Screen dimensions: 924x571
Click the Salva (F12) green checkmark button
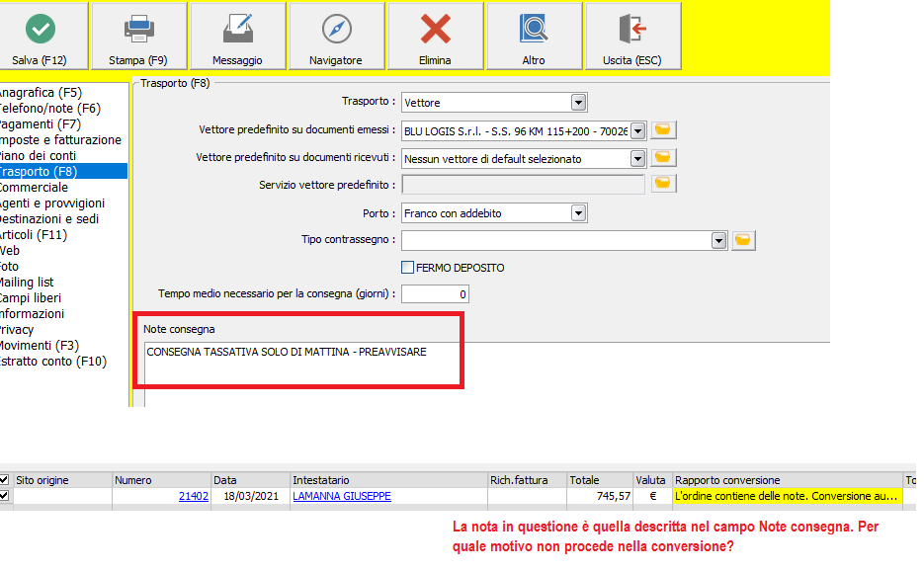(41, 36)
